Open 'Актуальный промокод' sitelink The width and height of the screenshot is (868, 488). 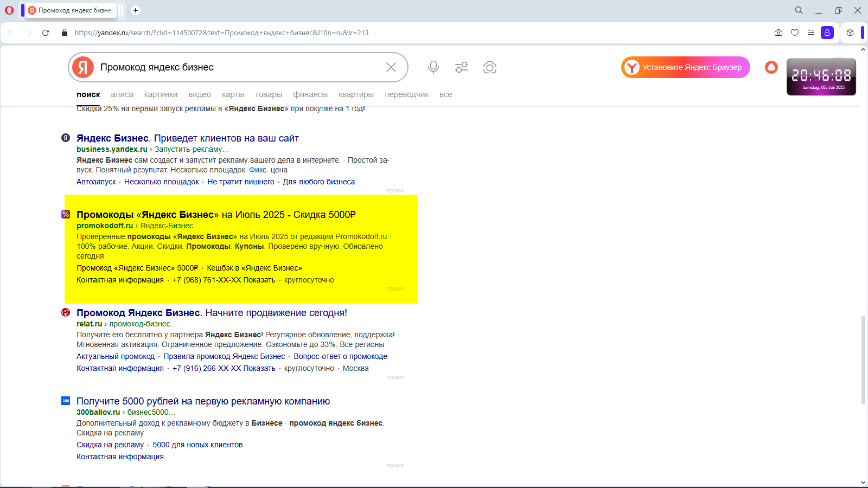pos(116,356)
